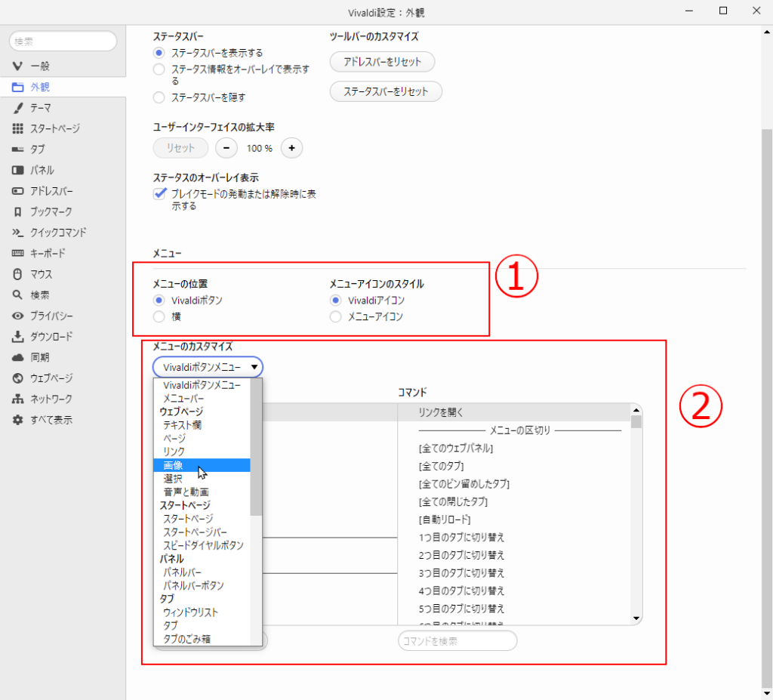This screenshot has width=773, height=700.
Task: Open the ブックマーク settings icon
Action: click(17, 211)
